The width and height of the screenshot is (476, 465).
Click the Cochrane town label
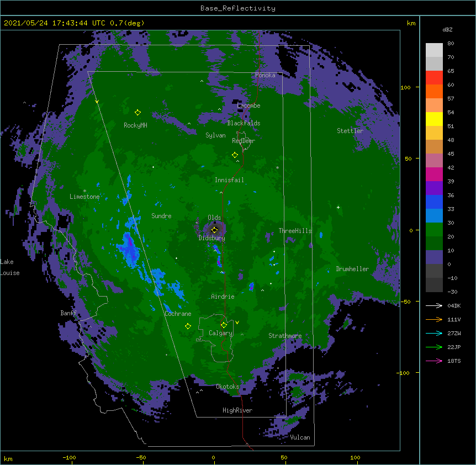(178, 314)
